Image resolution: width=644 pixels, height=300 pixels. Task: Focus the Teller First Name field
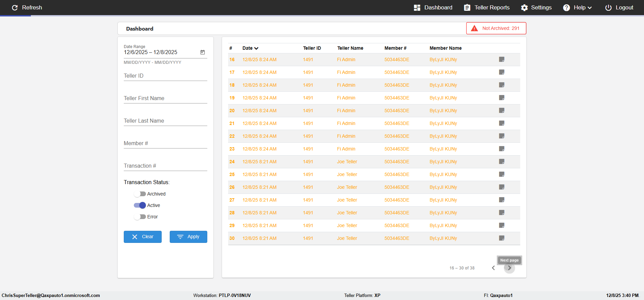(x=165, y=98)
